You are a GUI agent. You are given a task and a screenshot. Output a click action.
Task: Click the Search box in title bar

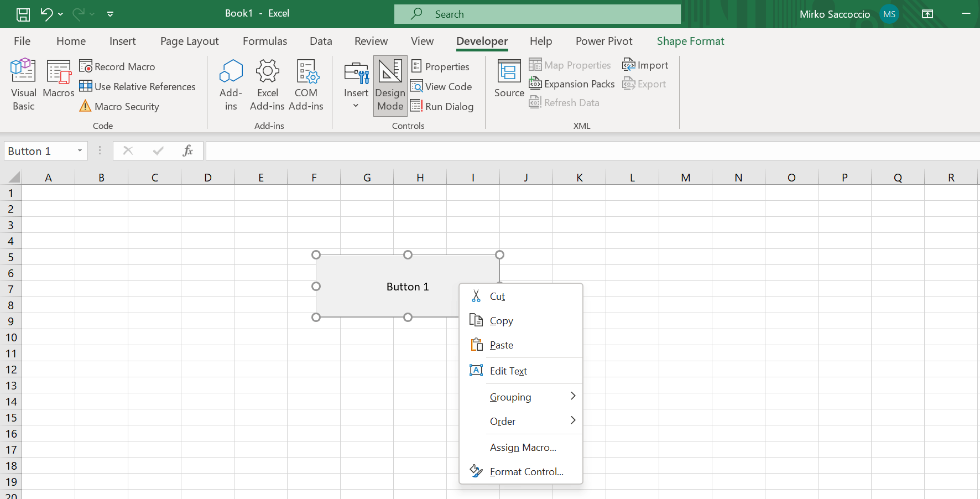point(538,14)
